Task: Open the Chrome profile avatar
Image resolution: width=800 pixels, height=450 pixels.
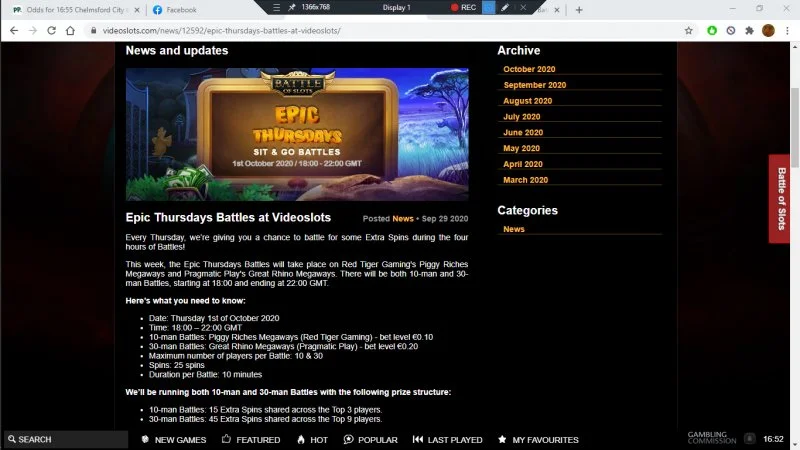Action: point(768,31)
